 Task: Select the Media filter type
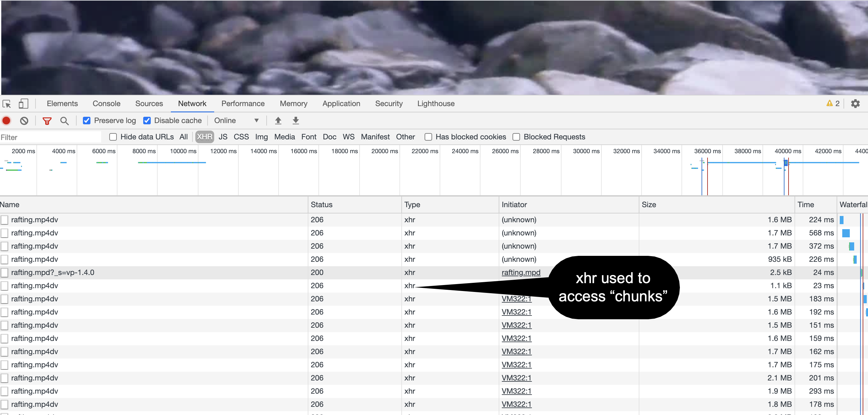285,137
